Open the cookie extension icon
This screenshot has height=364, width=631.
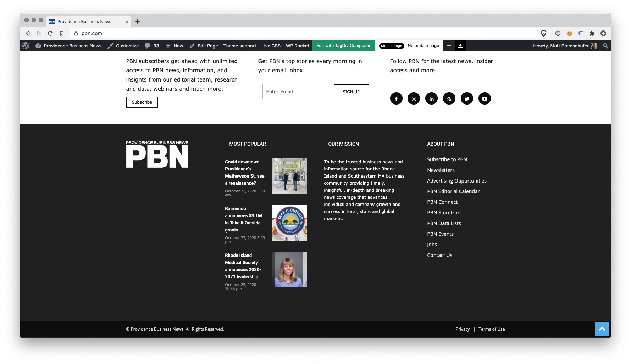point(569,33)
